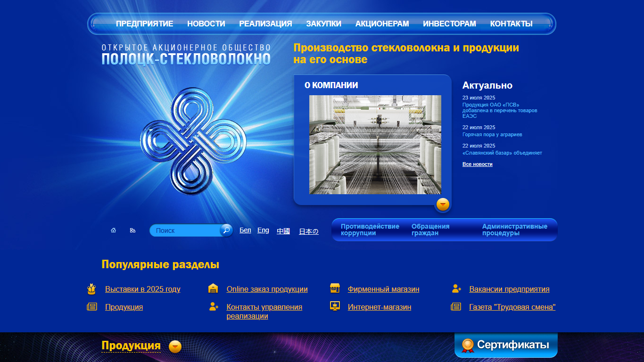The width and height of the screenshot is (644, 362).
Task: Open Фирменный магазин link
Action: (x=383, y=289)
